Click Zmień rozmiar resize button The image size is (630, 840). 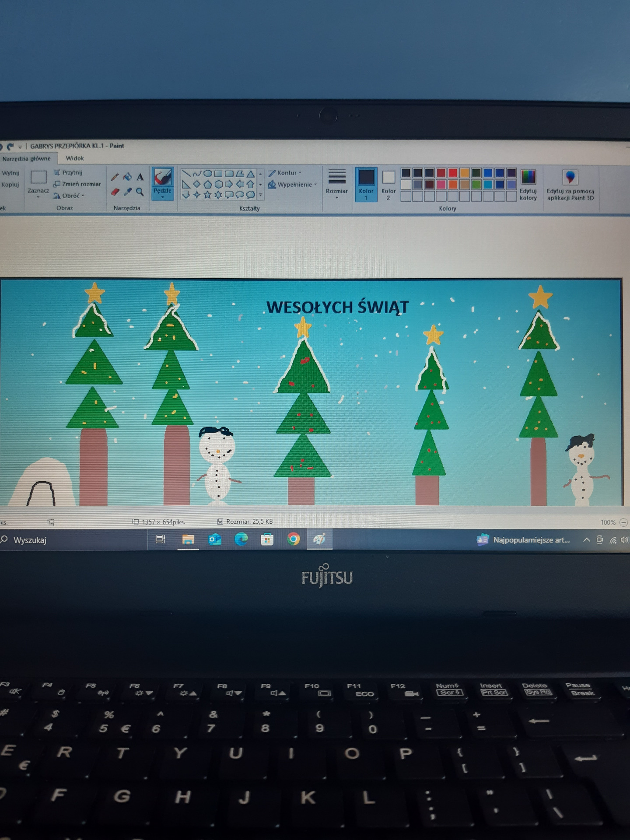[x=77, y=184]
